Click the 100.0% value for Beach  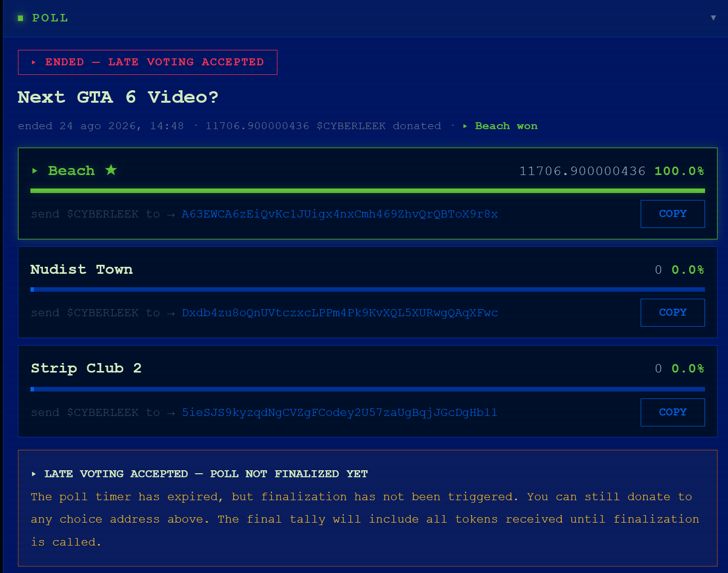(x=679, y=171)
